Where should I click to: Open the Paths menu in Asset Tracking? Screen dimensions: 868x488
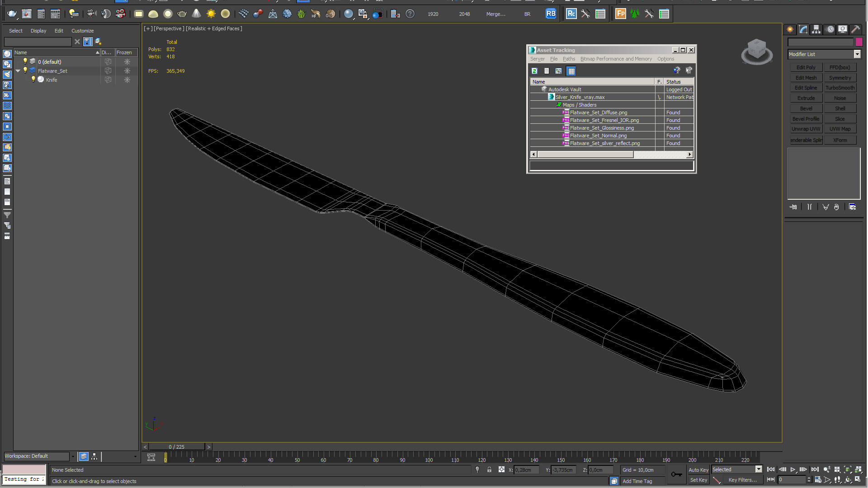pos(569,59)
